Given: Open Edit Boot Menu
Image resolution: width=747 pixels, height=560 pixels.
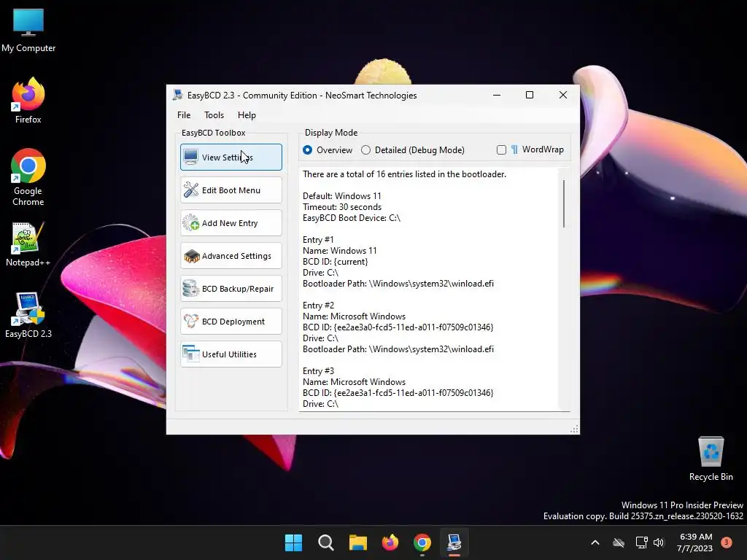Looking at the screenshot, I should point(231,190).
